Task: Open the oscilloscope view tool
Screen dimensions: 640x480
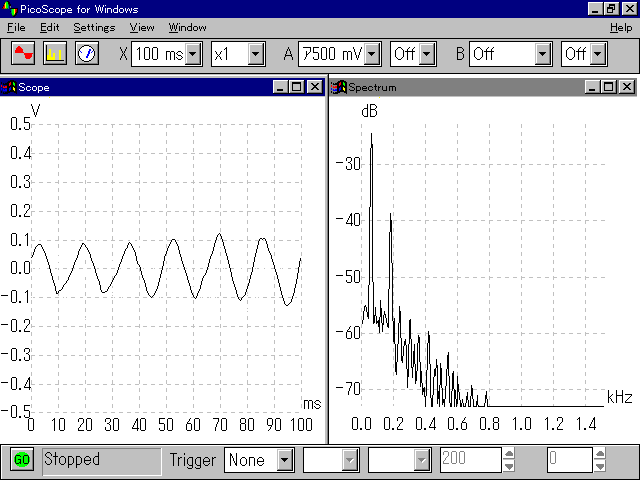Action: click(x=22, y=53)
